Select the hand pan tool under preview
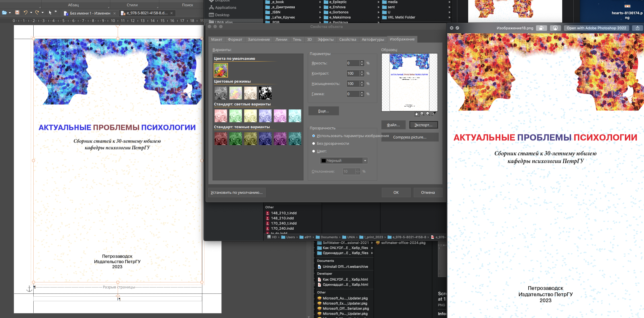This screenshot has width=644, height=318. coord(417,114)
